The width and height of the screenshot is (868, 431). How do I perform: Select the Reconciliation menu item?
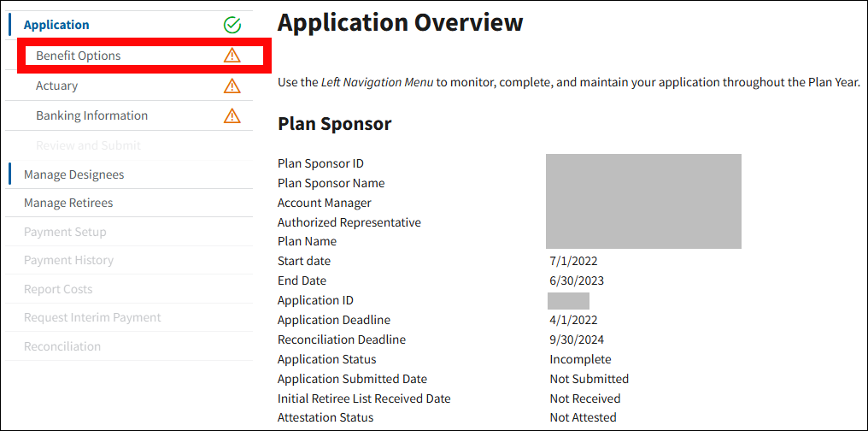click(x=62, y=346)
